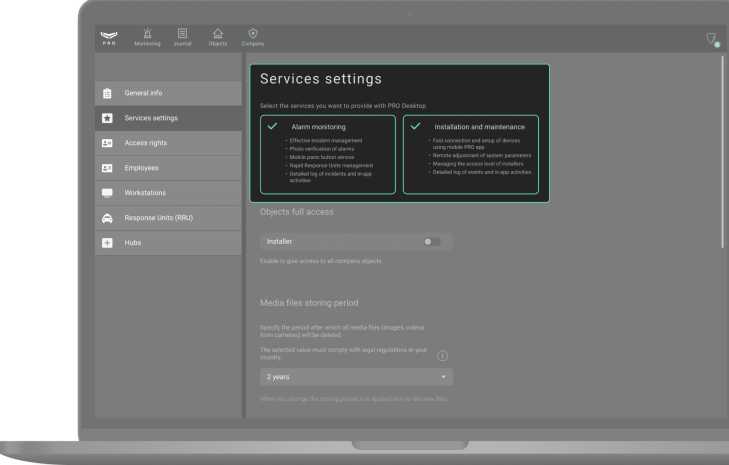Open the Monitoring section icon

(x=147, y=35)
